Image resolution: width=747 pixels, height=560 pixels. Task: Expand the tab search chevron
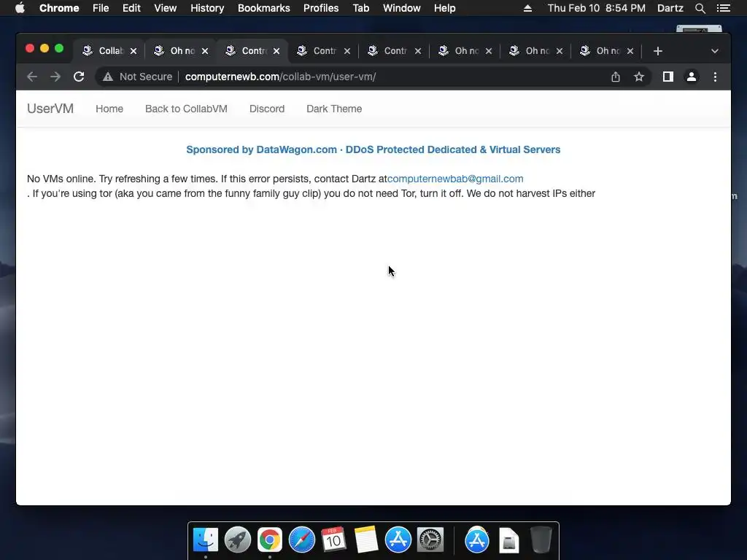tap(715, 51)
